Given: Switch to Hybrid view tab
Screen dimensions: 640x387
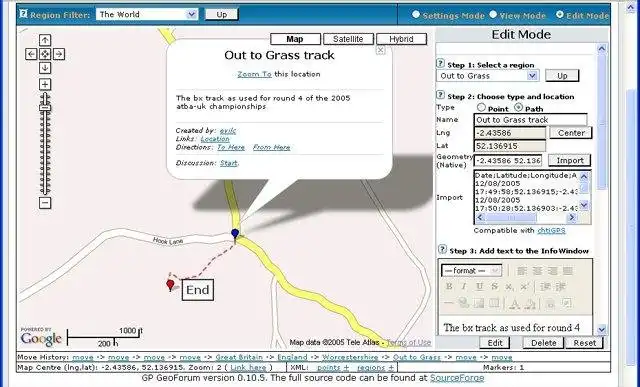Looking at the screenshot, I should [402, 39].
